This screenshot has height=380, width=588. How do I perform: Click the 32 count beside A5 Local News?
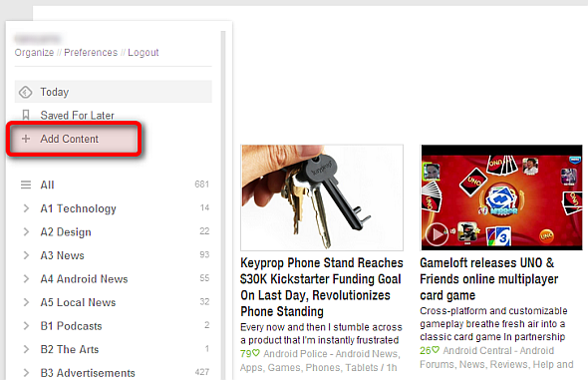click(x=204, y=301)
